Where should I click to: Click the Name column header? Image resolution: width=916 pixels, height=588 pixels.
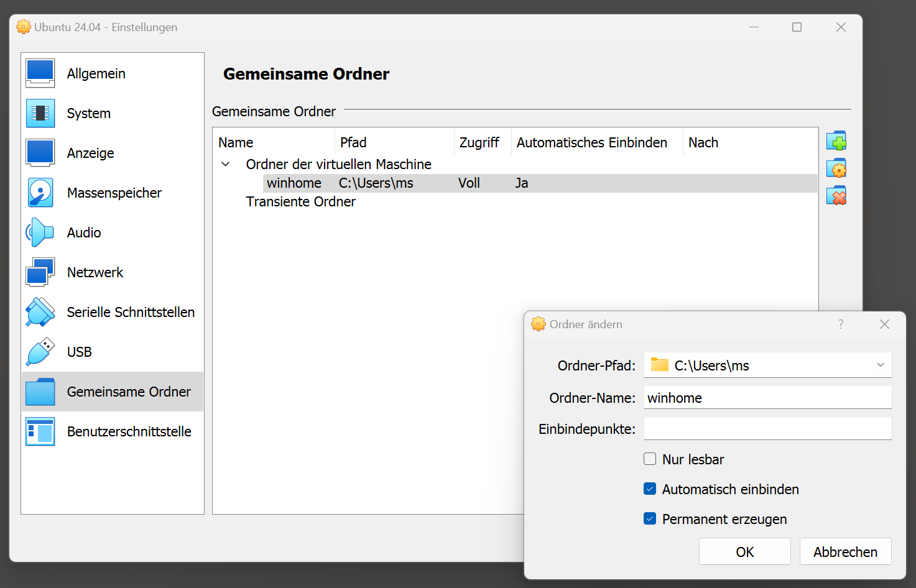point(274,142)
